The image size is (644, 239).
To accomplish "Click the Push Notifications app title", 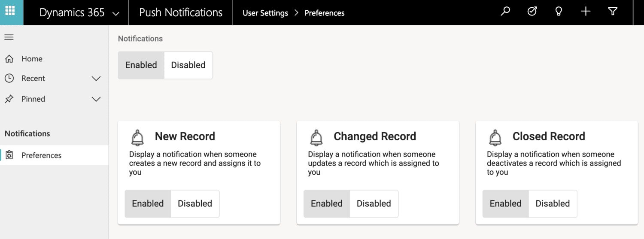I will pos(181,12).
